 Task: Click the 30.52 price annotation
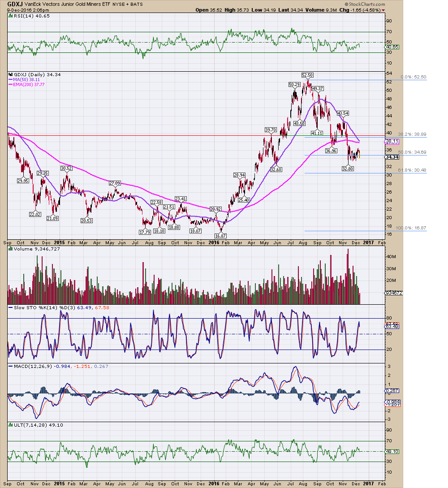(x=66, y=168)
